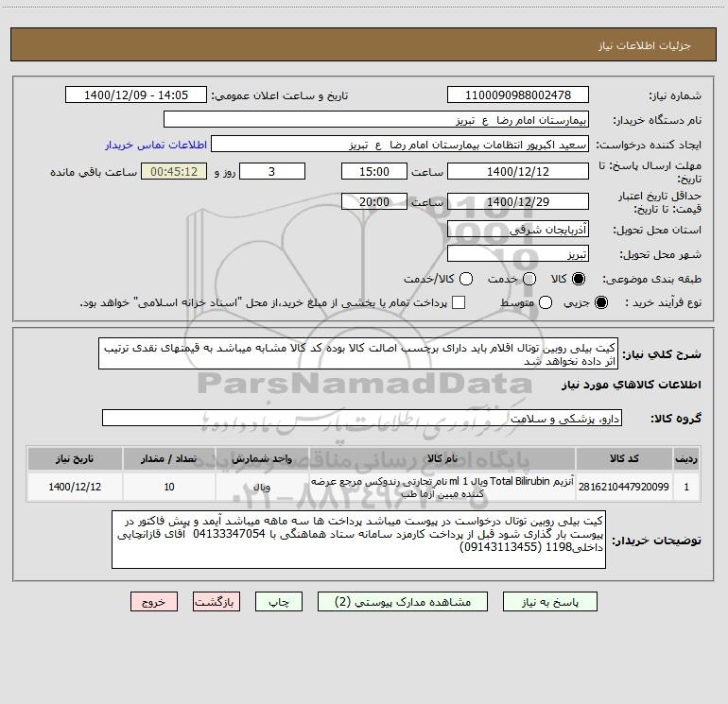Click the واحد شمارش column header
The image size is (728, 704).
[x=262, y=459]
